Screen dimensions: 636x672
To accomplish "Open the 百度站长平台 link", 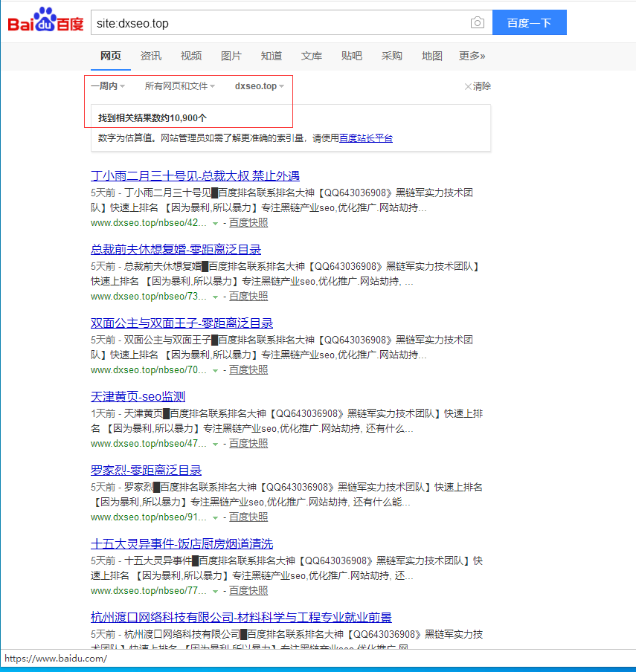I will [366, 138].
